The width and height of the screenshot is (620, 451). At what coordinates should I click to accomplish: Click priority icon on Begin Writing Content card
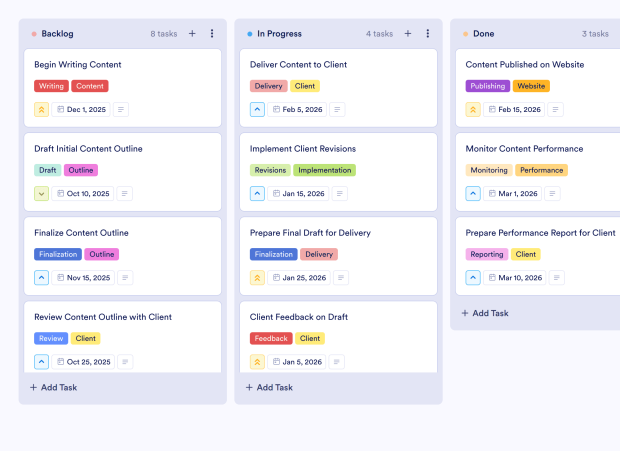tap(41, 109)
